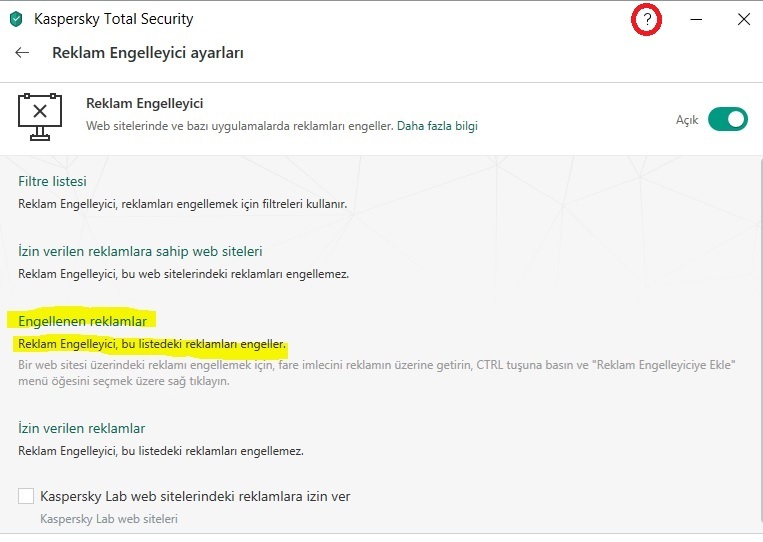Click the Kaspersky Total Security title text
Image resolution: width=763 pixels, height=542 pixels.
(113, 19)
